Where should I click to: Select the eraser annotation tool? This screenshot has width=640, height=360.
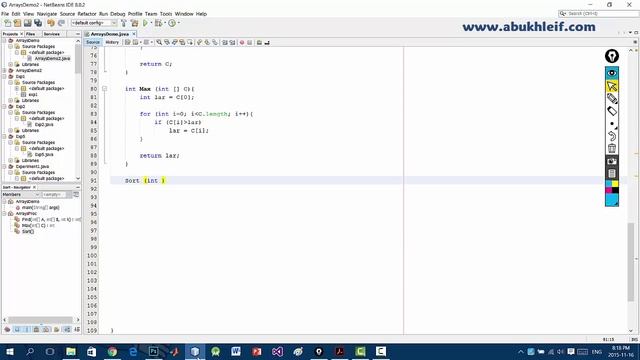pos(612,111)
